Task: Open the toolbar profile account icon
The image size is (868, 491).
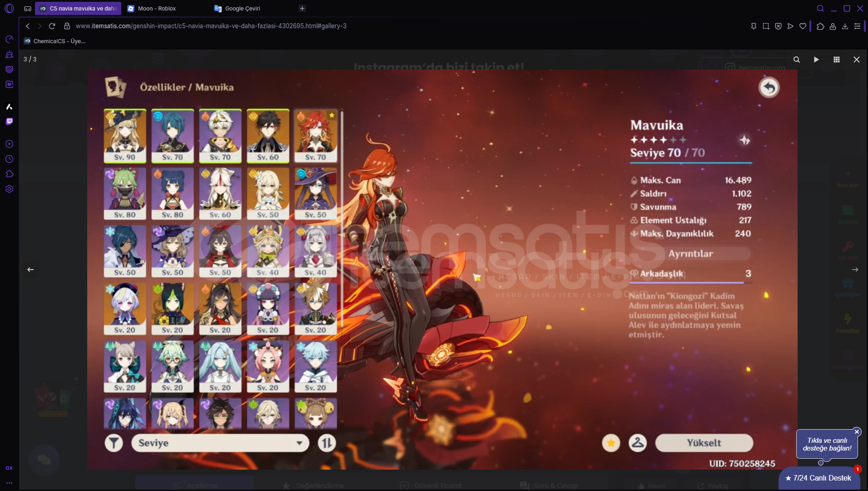Action: click(833, 26)
